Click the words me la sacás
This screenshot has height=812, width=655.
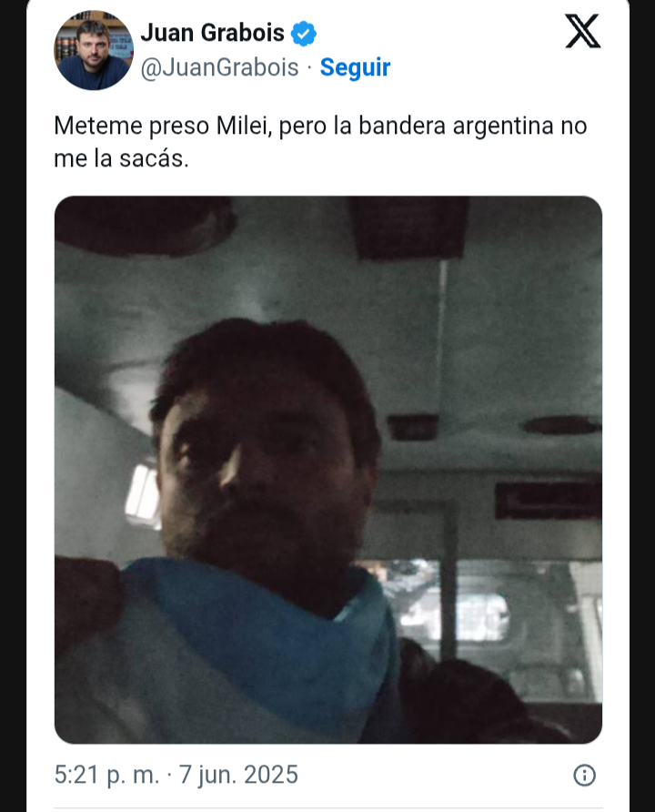tap(121, 158)
